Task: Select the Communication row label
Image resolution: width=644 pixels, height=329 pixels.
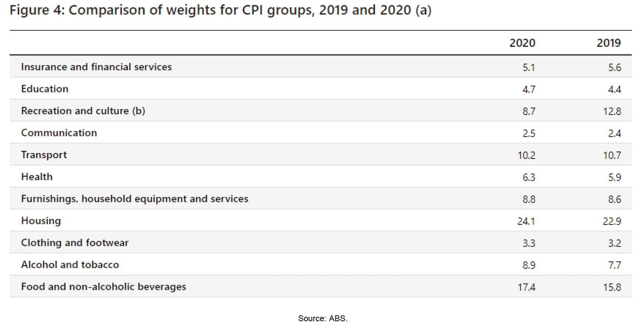Action: (x=59, y=133)
